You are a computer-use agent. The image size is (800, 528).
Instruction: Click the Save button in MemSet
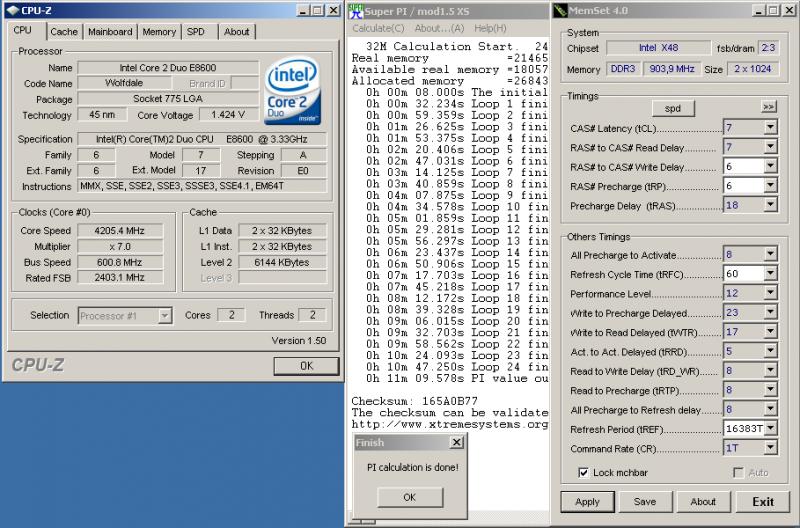pos(645,501)
